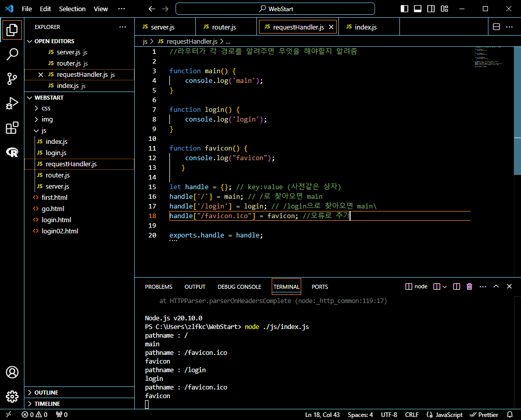Select the node terminal instance
Image resolution: width=521 pixels, height=420 pixels.
(x=416, y=287)
